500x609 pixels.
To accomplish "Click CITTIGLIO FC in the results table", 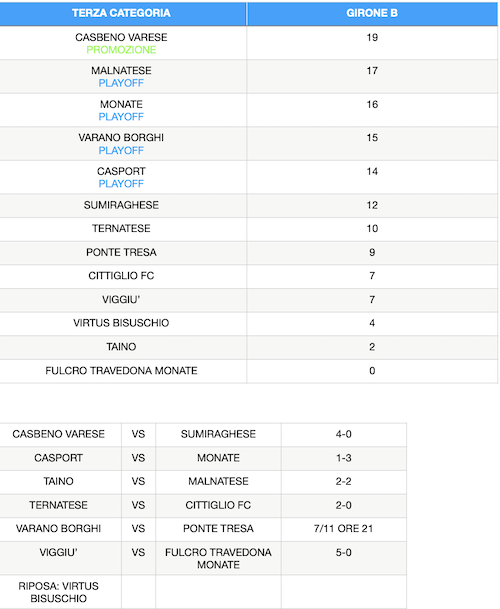I will click(218, 505).
